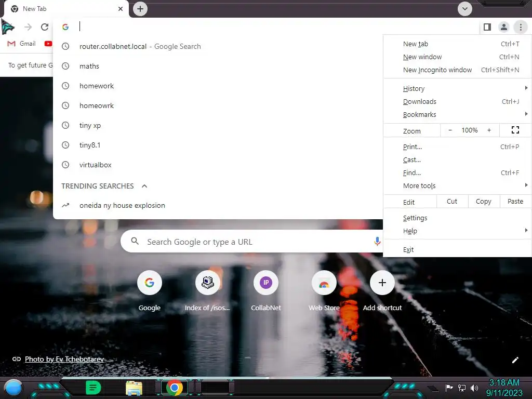Choose Find from the menu
Viewport: 532px width, 399px height.
(x=458, y=172)
